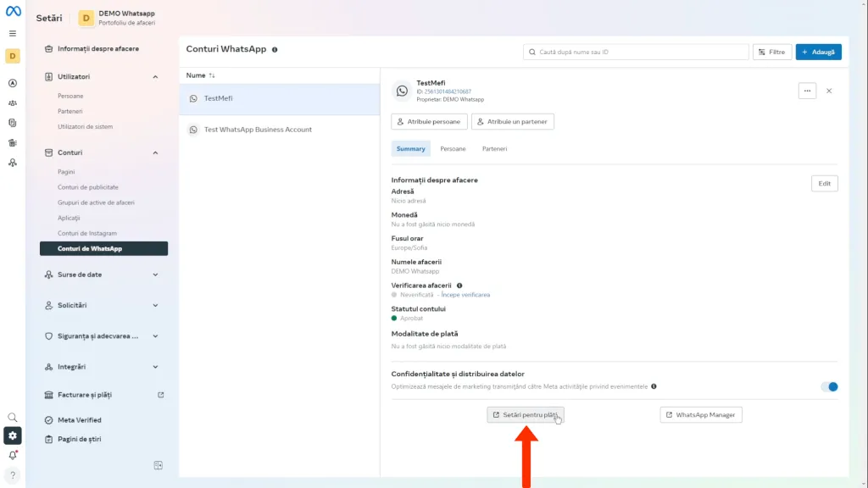Click Atribuie un partener button
Viewport: 868px width, 488px height.
pos(513,122)
